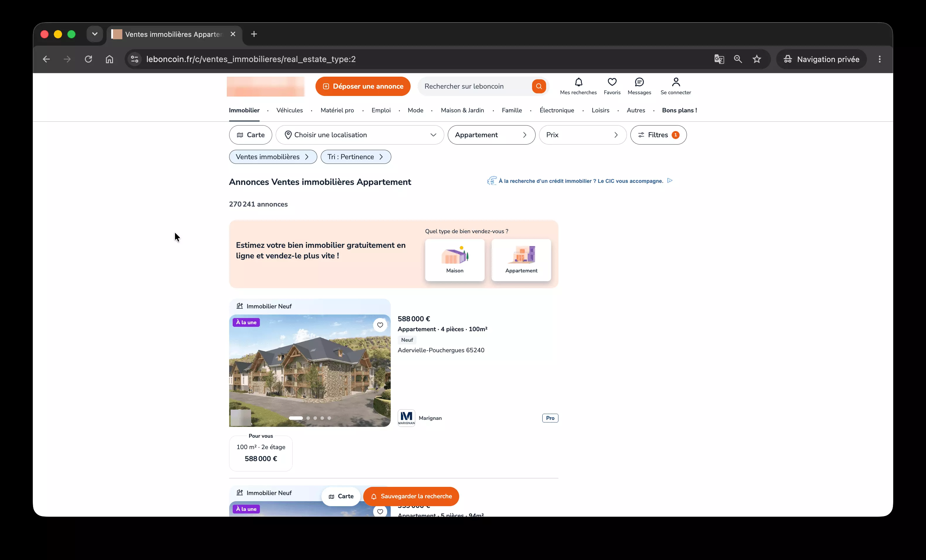
Task: Click the Neuf tag on first listing
Action: tap(407, 340)
